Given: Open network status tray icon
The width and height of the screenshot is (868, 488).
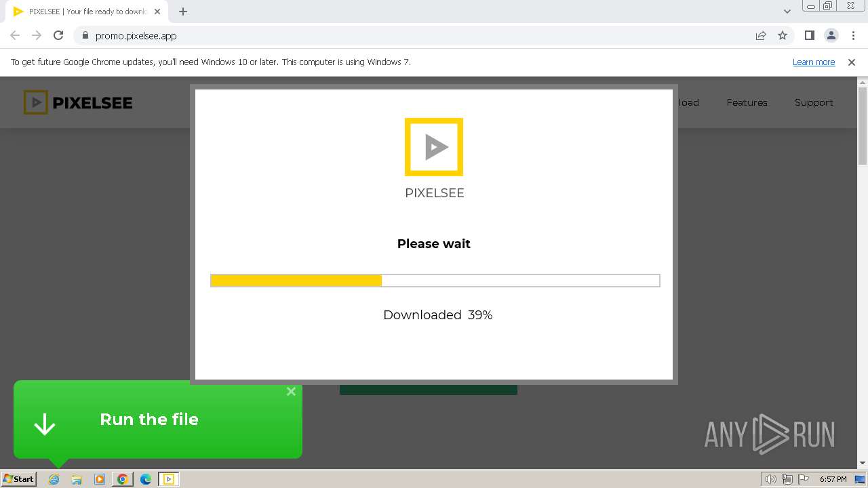Looking at the screenshot, I should click(x=787, y=479).
